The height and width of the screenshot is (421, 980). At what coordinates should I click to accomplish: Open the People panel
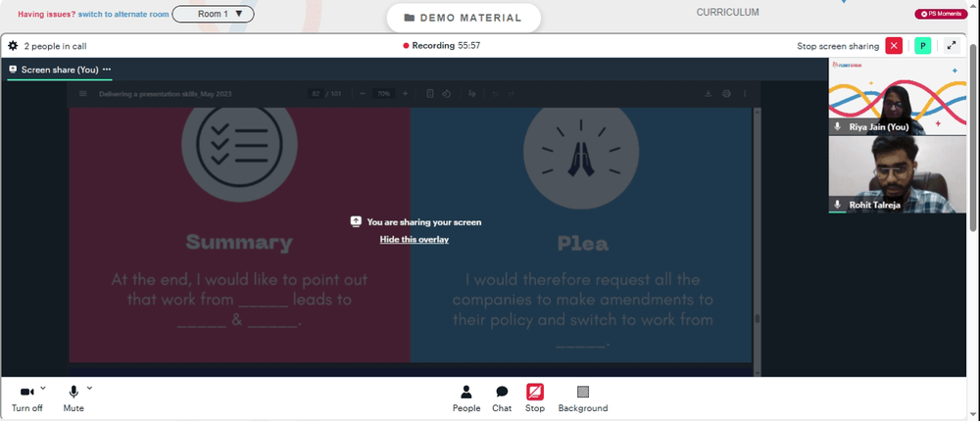tap(466, 398)
